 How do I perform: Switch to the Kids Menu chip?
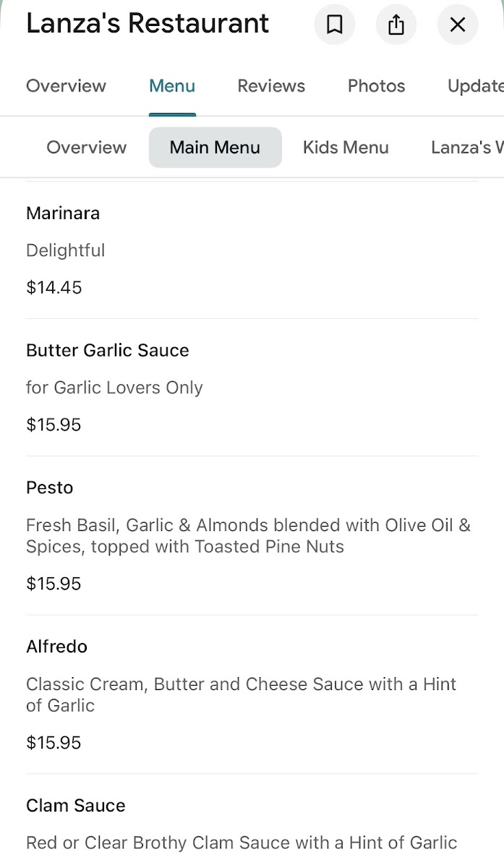pos(346,148)
